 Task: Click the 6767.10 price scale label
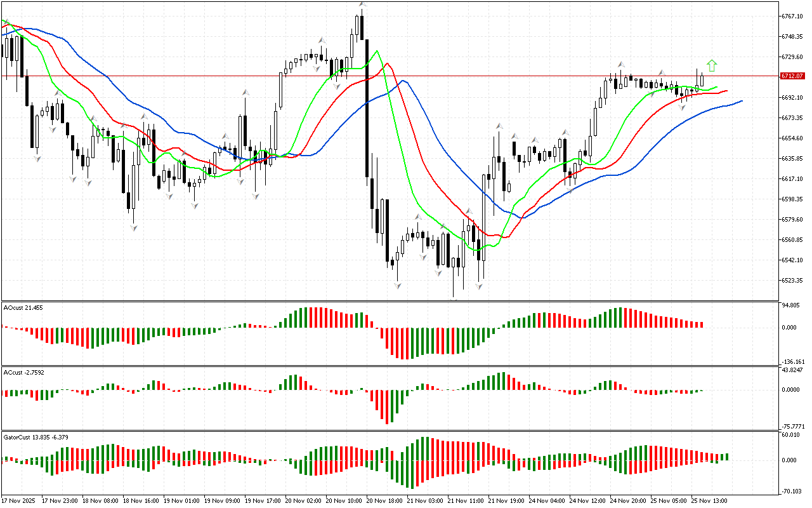(x=792, y=16)
